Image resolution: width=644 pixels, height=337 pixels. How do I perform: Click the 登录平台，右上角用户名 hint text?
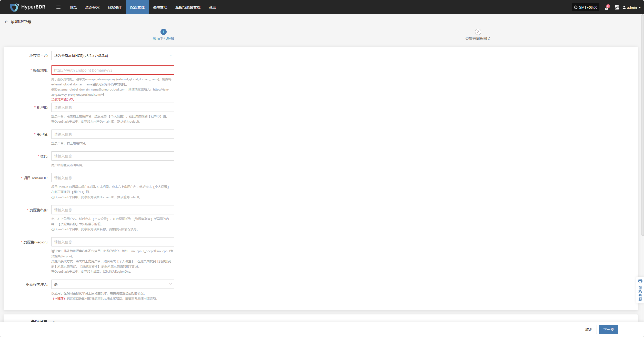69,143
